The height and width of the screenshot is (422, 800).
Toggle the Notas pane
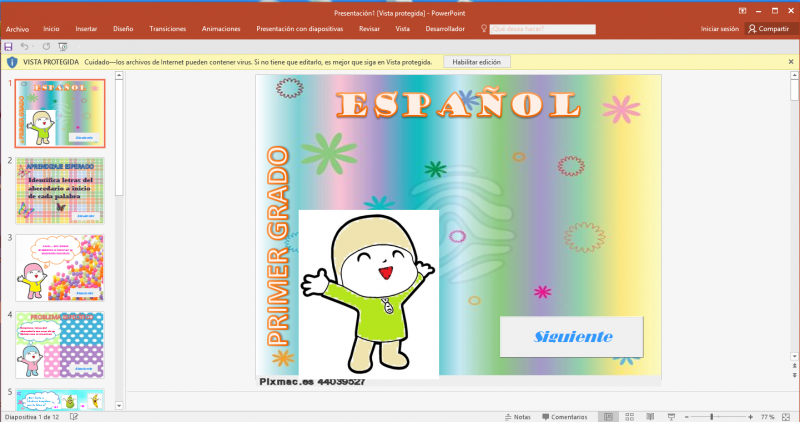[517, 417]
